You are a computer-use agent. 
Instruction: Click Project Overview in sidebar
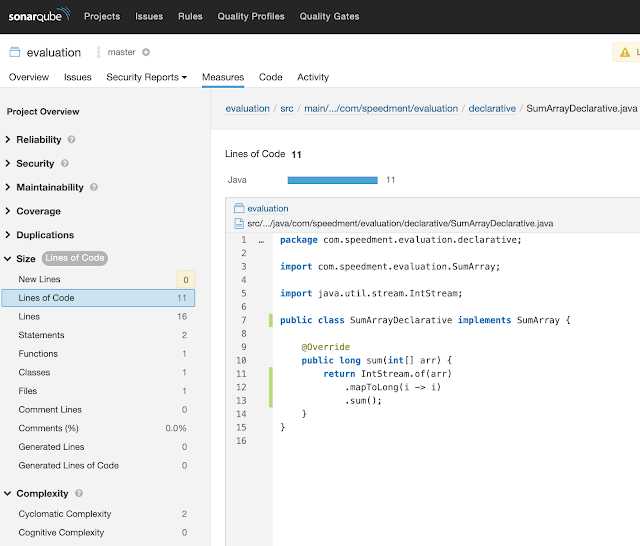pyautogui.click(x=43, y=111)
